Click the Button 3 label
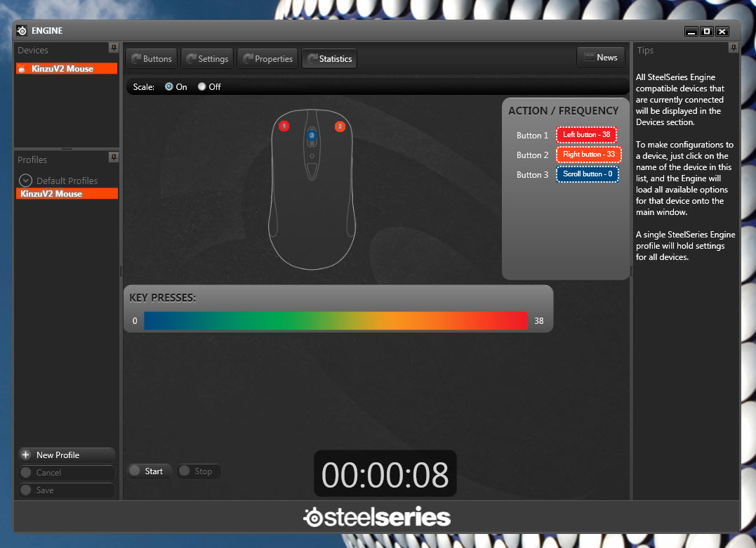 tap(532, 175)
